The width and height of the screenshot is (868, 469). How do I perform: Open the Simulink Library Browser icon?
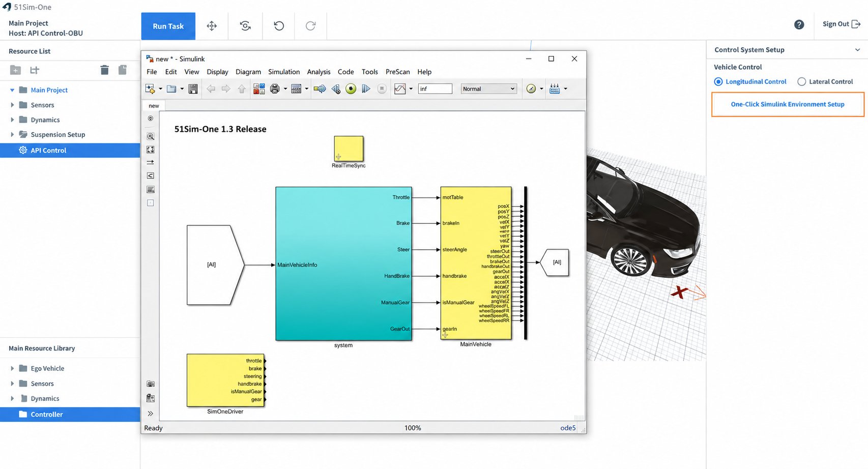(259, 89)
